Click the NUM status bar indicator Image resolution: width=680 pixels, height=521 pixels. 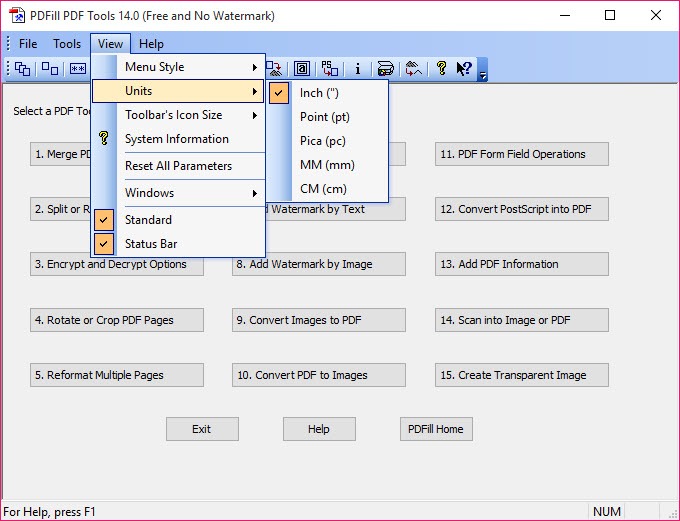click(x=607, y=512)
